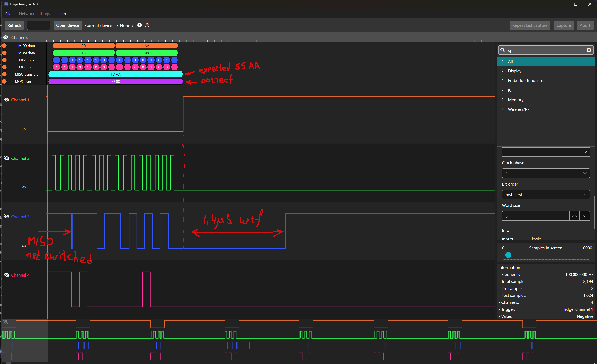
Task: Toggle visibility of Channel 2
Action: 7,158
